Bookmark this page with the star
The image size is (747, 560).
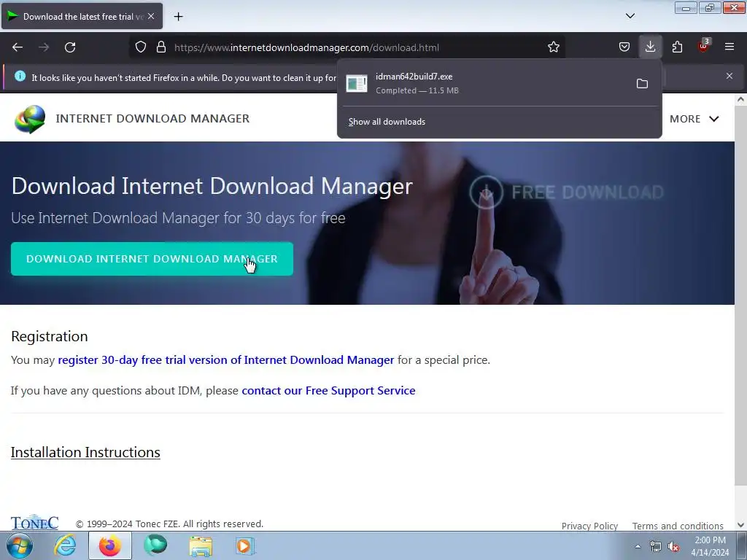tap(553, 47)
